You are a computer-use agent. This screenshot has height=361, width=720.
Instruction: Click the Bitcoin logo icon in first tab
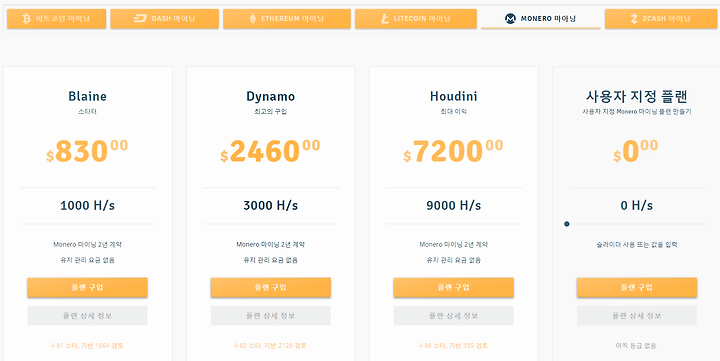(27, 19)
